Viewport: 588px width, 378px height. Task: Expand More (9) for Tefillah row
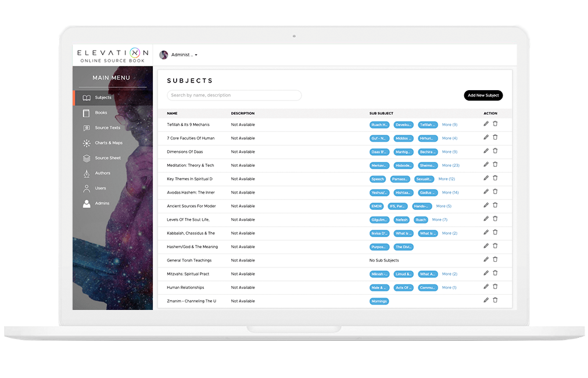click(x=450, y=124)
